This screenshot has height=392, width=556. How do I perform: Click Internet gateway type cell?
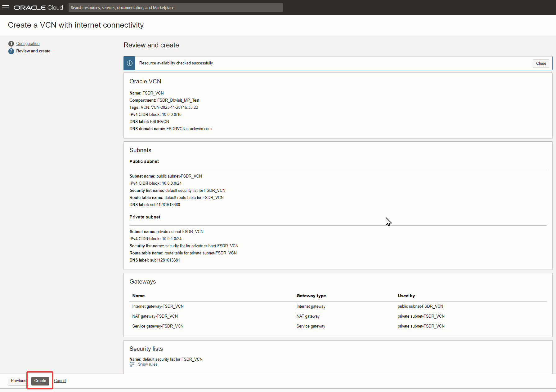(311, 306)
